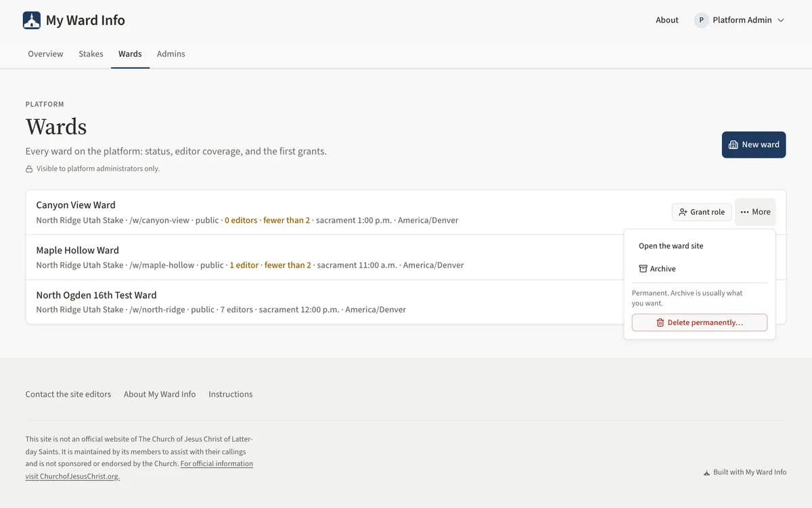Select Archive from the More menu
The height and width of the screenshot is (508, 812).
[700, 269]
